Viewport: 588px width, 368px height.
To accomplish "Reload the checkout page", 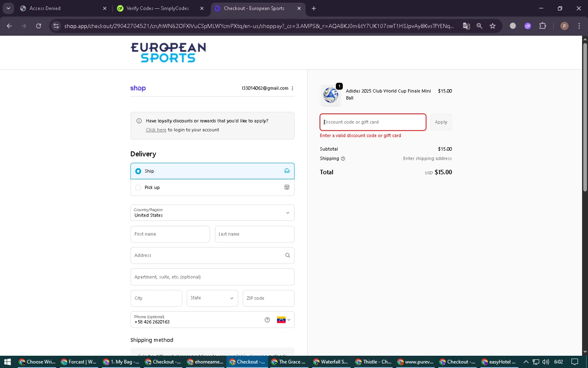I will (x=38, y=26).
